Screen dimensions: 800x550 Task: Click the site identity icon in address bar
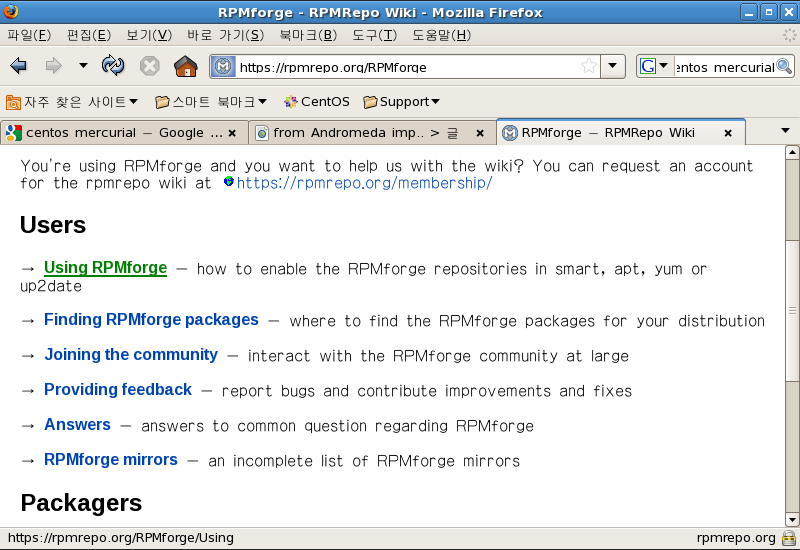coord(223,67)
